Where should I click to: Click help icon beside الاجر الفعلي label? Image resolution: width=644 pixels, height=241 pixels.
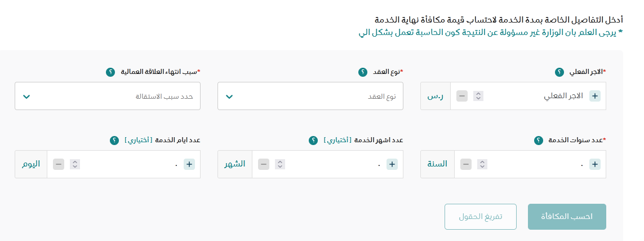pos(559,72)
